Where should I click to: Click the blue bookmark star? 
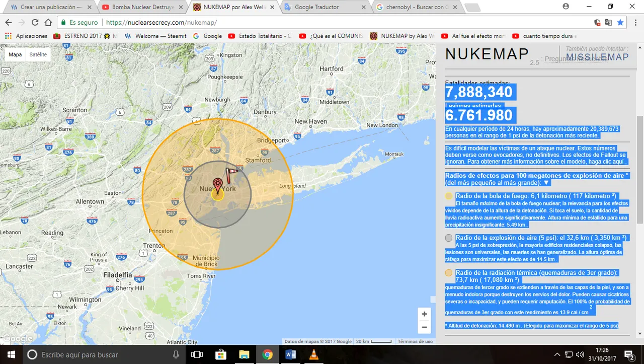620,23
